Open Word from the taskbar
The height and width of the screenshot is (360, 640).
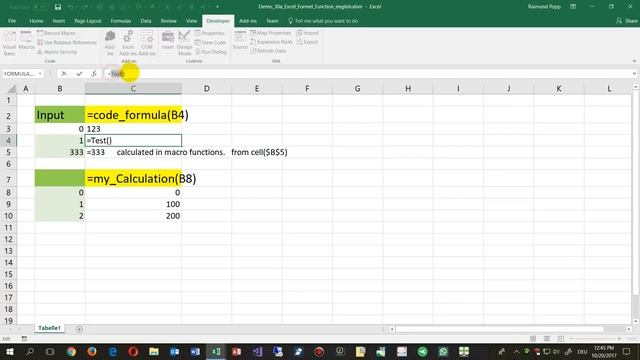pyautogui.click(x=195, y=351)
